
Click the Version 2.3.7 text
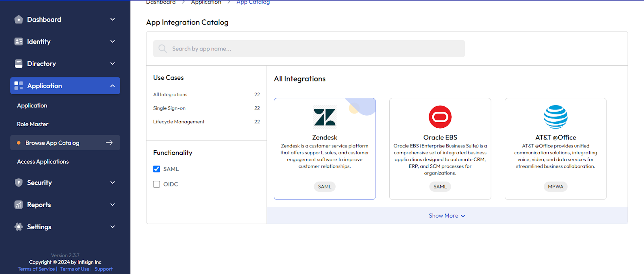pos(65,255)
